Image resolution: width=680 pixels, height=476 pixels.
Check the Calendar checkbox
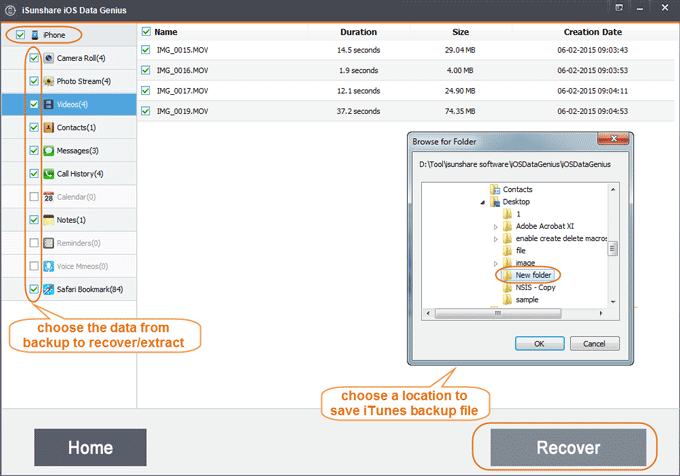(34, 197)
